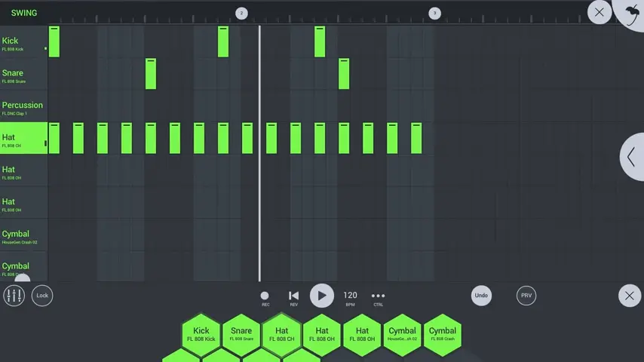Click the Play button
This screenshot has height=362, width=644.
point(321,296)
